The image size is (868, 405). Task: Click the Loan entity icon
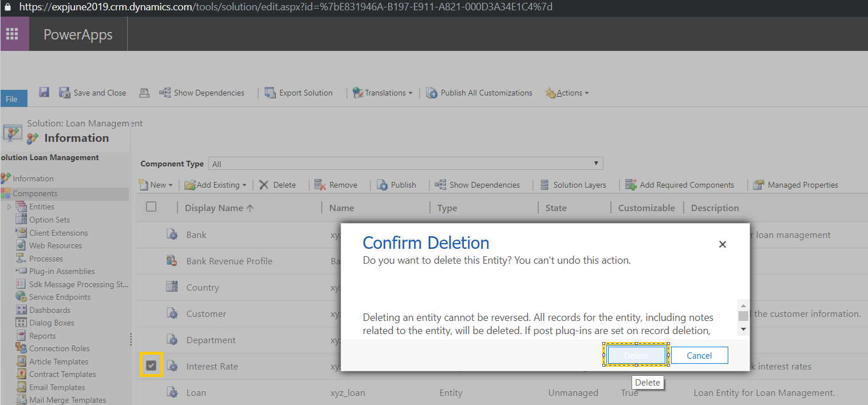(172, 392)
